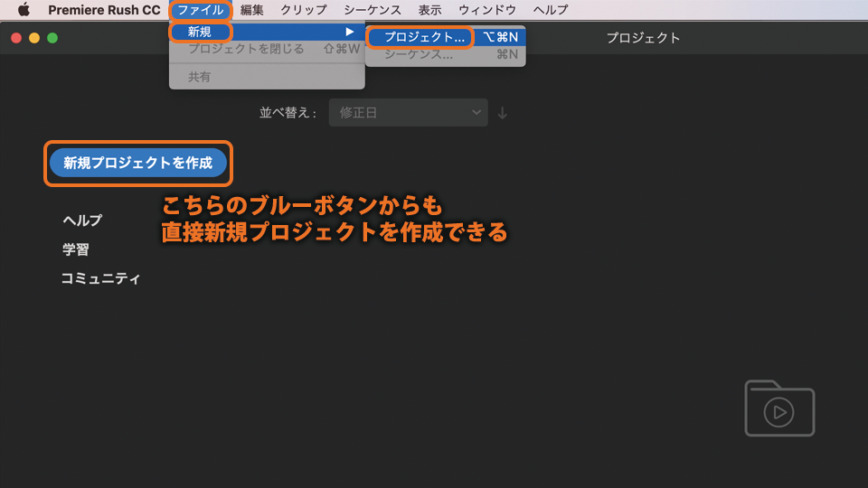
Task: Select プロジェクトを閉じる menu entry
Action: click(267, 49)
